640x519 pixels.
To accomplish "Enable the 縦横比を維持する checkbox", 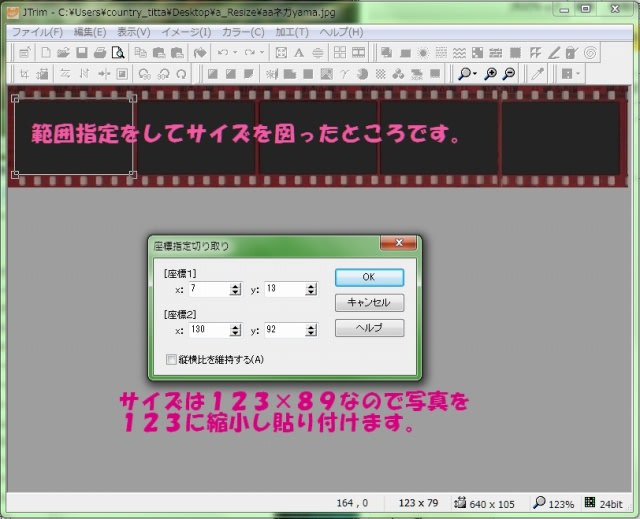I will [170, 359].
